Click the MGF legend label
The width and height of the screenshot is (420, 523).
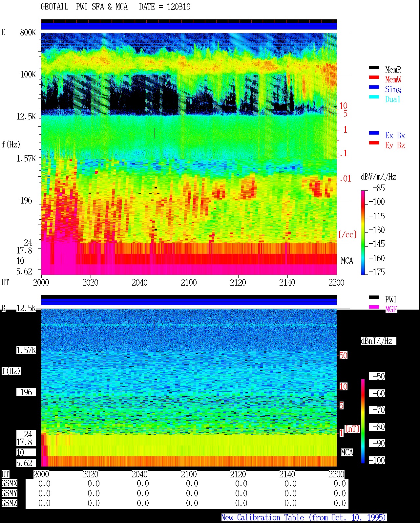pos(391,309)
